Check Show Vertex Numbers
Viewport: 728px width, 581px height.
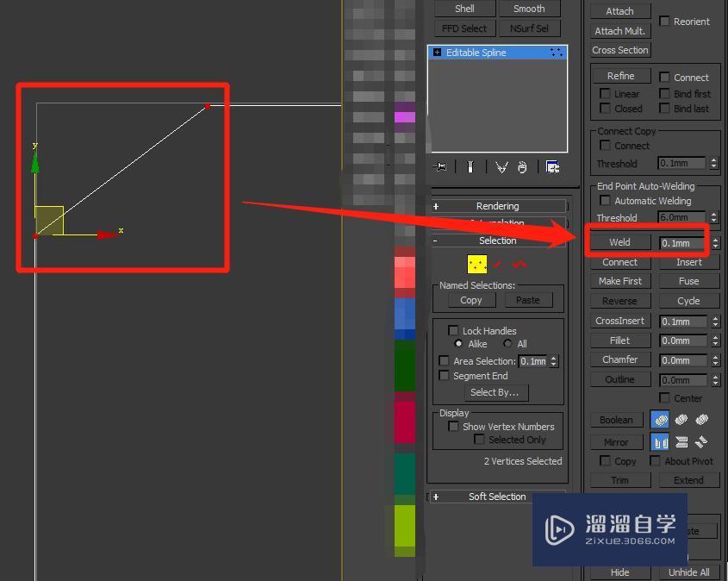[x=456, y=426]
